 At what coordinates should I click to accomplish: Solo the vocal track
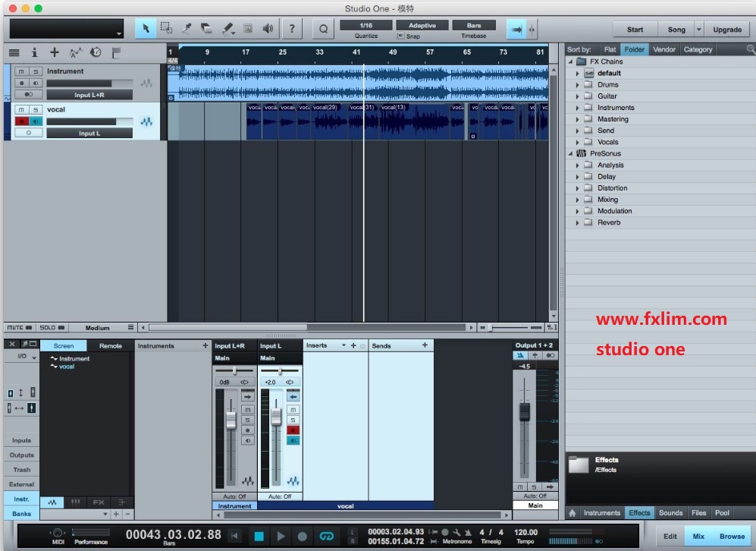tap(36, 109)
